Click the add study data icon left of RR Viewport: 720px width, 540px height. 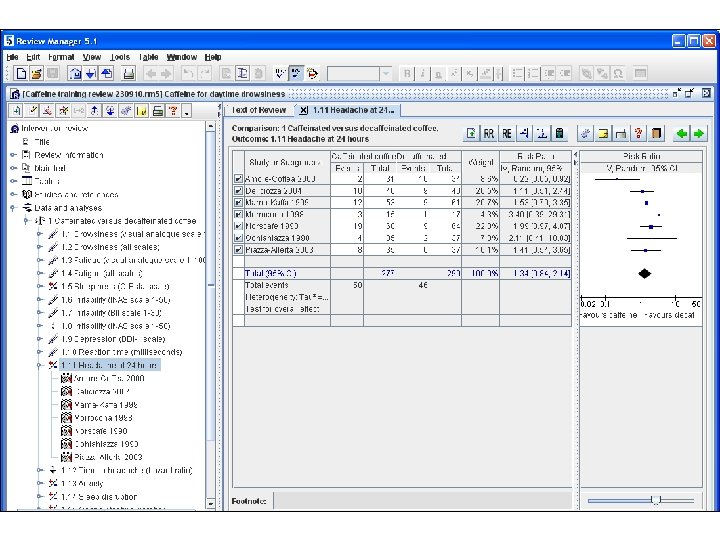coord(471,134)
